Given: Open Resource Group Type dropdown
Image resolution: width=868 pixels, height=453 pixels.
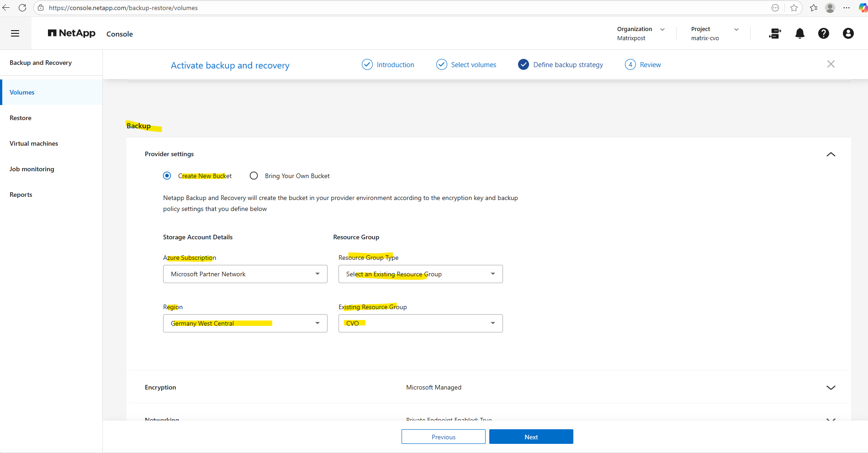Looking at the screenshot, I should pos(420,274).
